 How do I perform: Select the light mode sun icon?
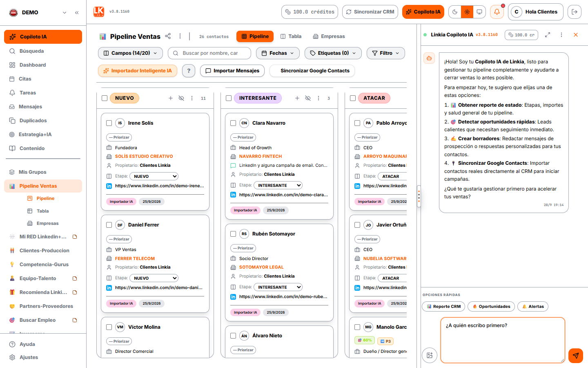pos(467,12)
